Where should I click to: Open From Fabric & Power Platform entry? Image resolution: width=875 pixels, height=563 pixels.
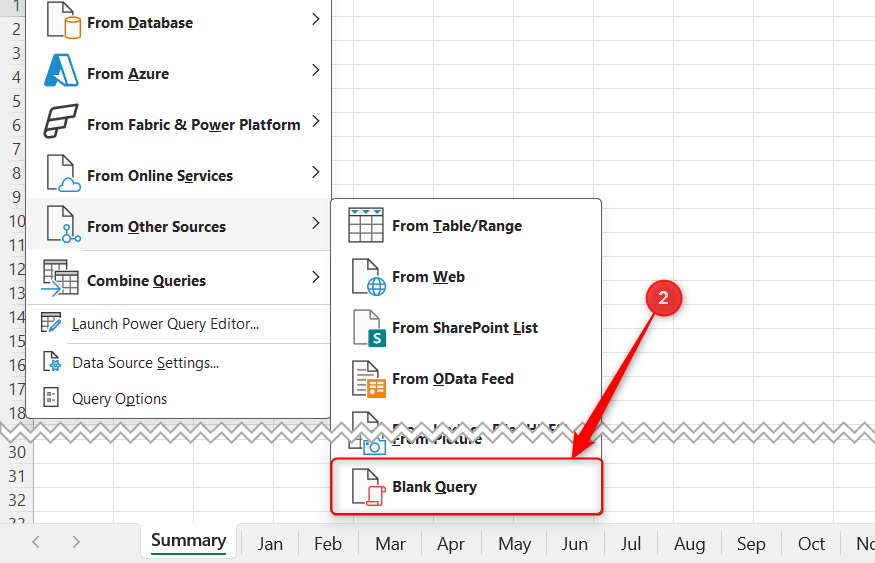click(179, 122)
